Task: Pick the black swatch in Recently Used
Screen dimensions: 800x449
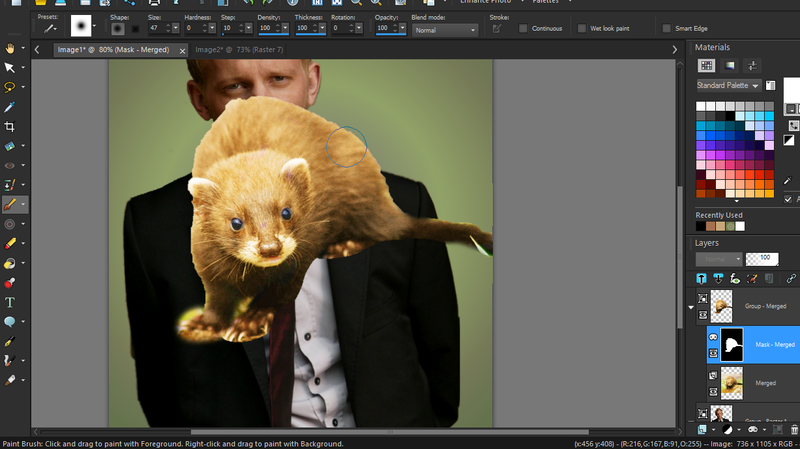Action: (701, 226)
